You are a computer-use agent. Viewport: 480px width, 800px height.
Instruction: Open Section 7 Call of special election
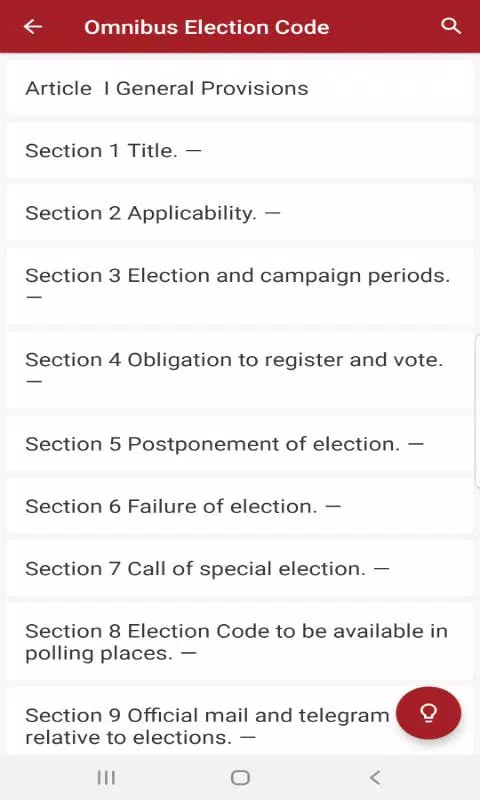click(x=240, y=568)
